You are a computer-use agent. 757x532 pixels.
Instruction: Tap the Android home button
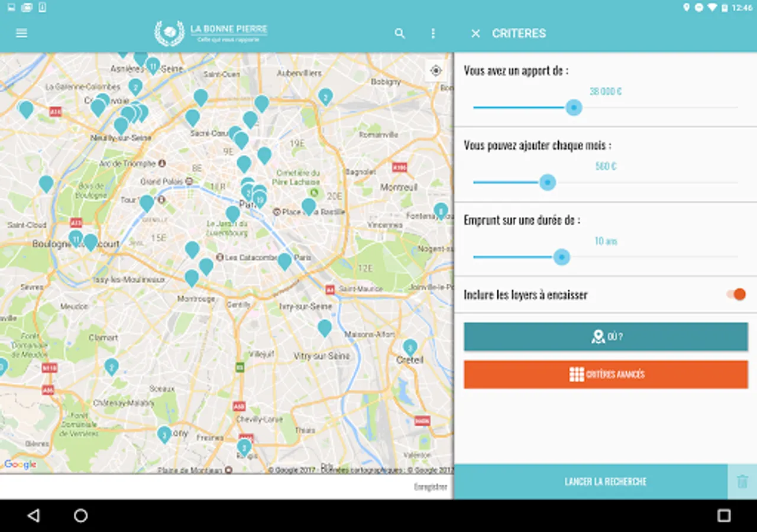(x=81, y=515)
